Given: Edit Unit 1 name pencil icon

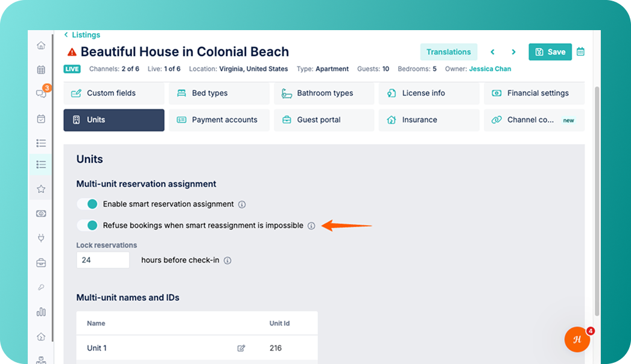Looking at the screenshot, I should 241,348.
